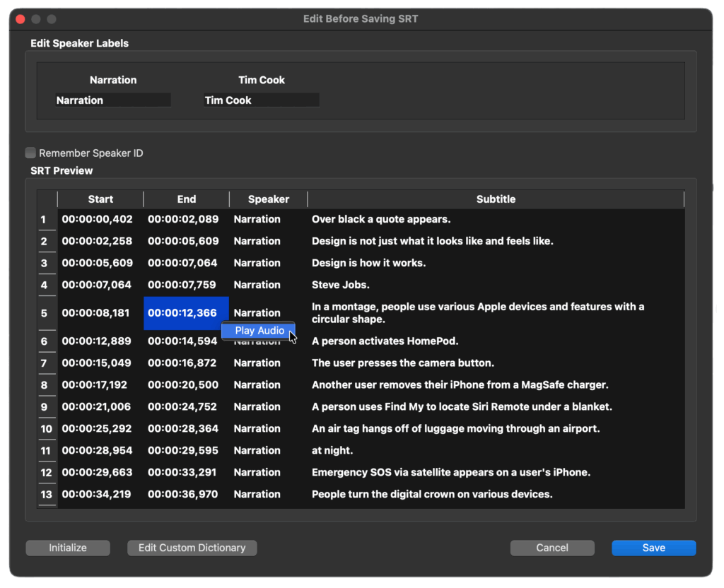The height and width of the screenshot is (588, 724).
Task: Select end time 00:00:24,752 in row 9
Action: [183, 406]
